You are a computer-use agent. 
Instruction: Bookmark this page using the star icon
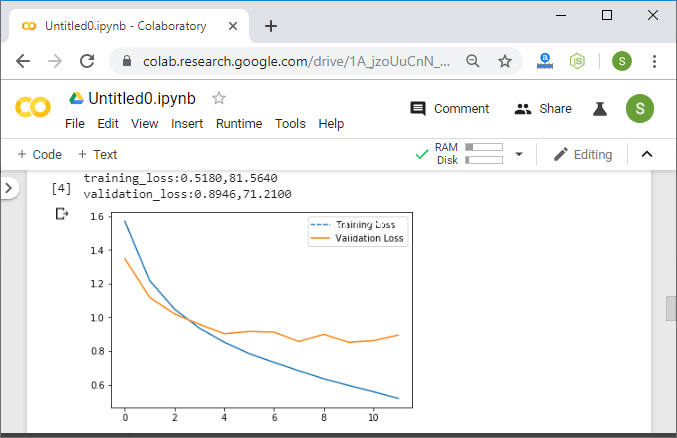coord(505,61)
